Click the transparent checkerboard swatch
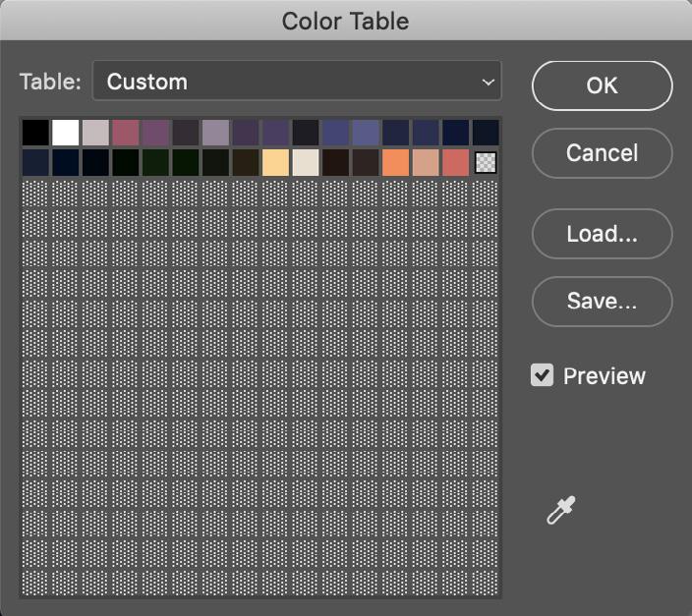The image size is (692, 616). (486, 162)
